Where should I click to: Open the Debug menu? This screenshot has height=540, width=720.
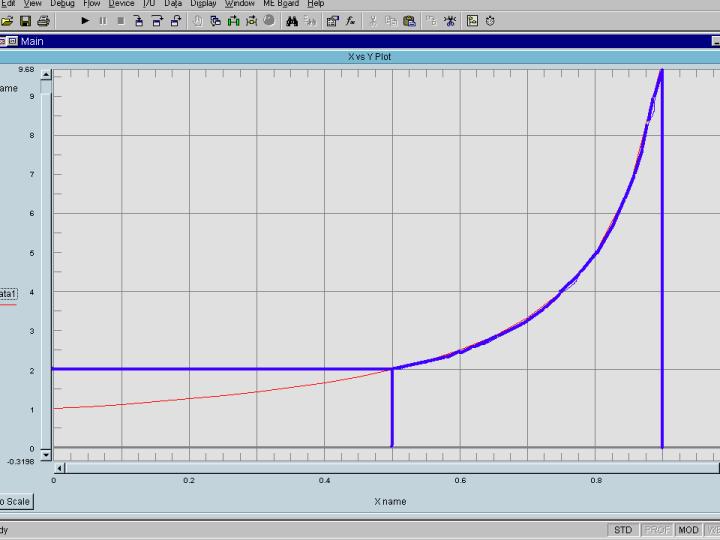point(62,4)
